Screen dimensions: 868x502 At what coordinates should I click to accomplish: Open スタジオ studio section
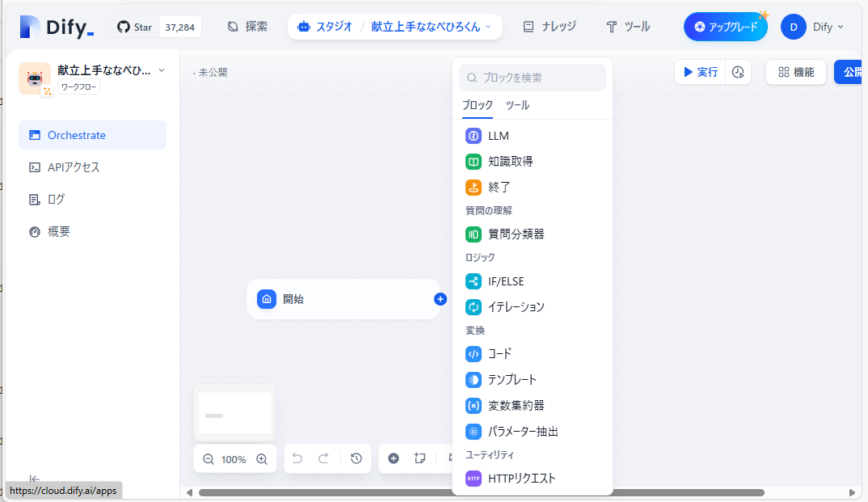[326, 27]
